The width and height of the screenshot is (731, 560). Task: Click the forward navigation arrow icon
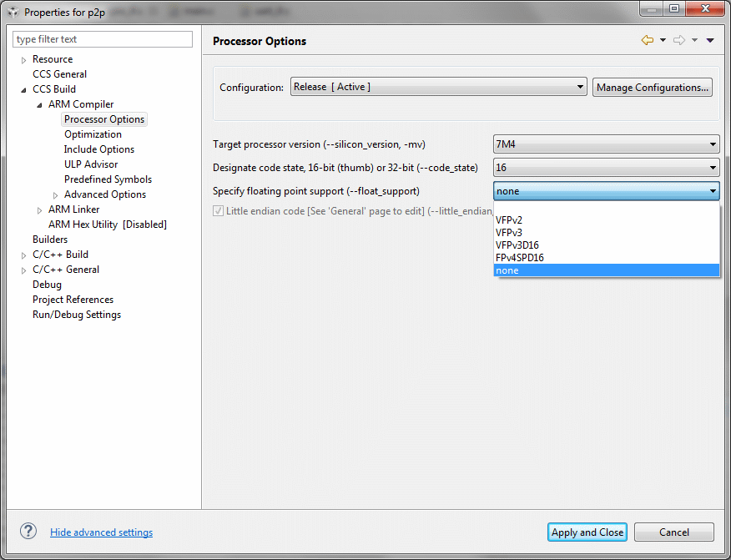[x=678, y=40]
